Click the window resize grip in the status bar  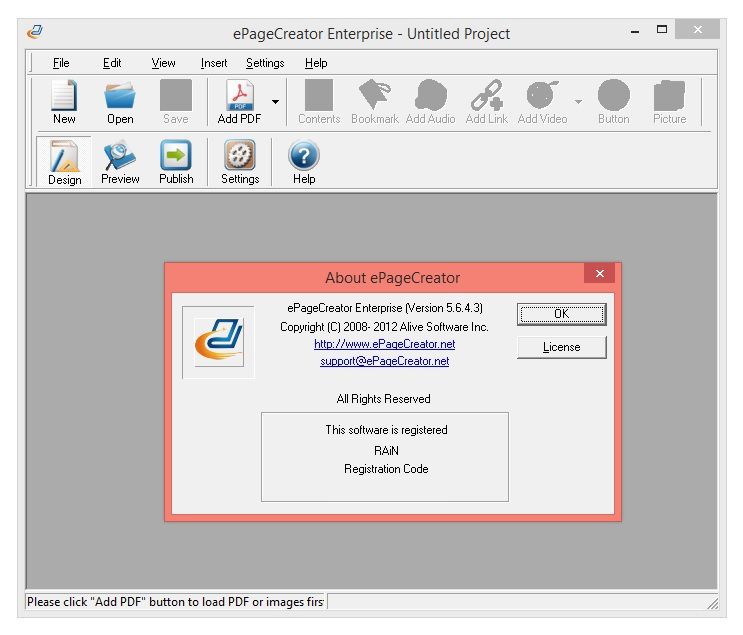click(713, 603)
